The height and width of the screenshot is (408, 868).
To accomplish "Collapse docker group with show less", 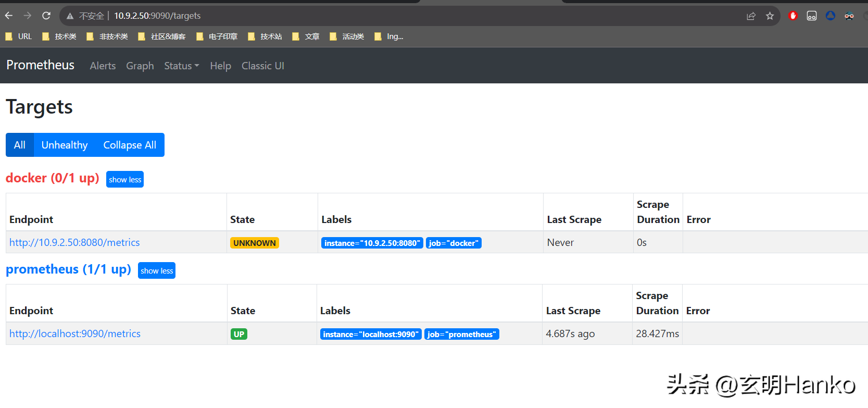I will [125, 179].
